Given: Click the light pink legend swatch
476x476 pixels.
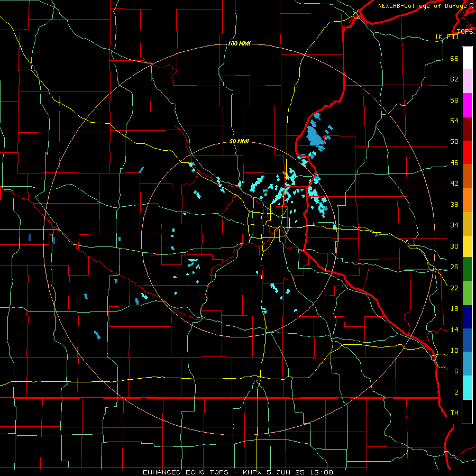Looking at the screenshot, I should pyautogui.click(x=467, y=81).
